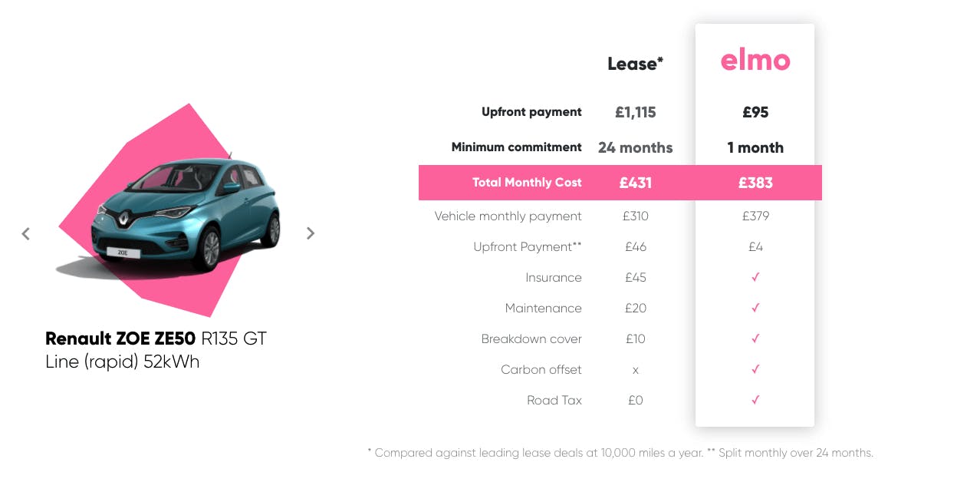Click the 1 month commitment value
This screenshot has height=492, width=980.
[755, 147]
